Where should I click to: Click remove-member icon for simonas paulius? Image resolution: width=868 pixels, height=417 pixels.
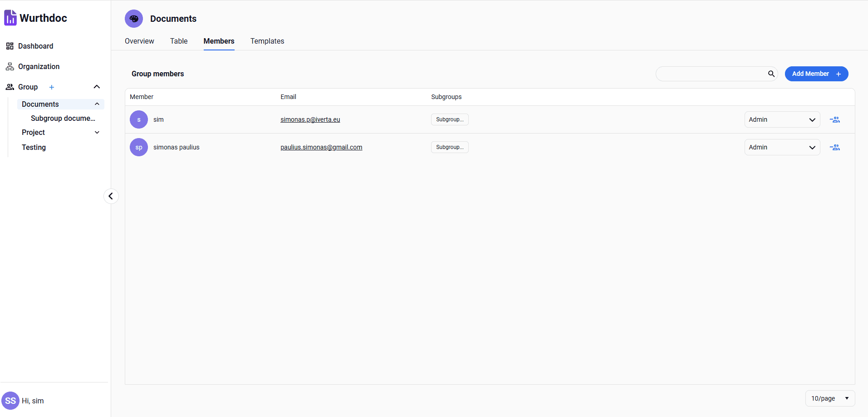tap(834, 148)
